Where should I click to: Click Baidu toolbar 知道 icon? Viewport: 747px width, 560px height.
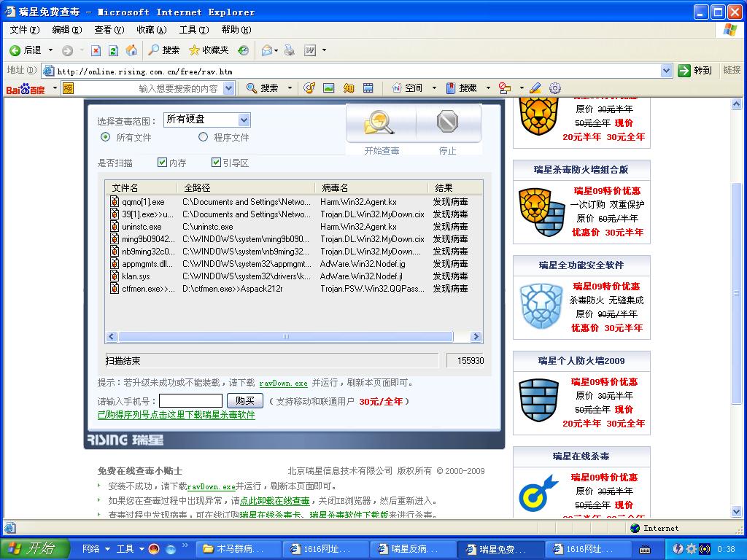click(x=349, y=88)
